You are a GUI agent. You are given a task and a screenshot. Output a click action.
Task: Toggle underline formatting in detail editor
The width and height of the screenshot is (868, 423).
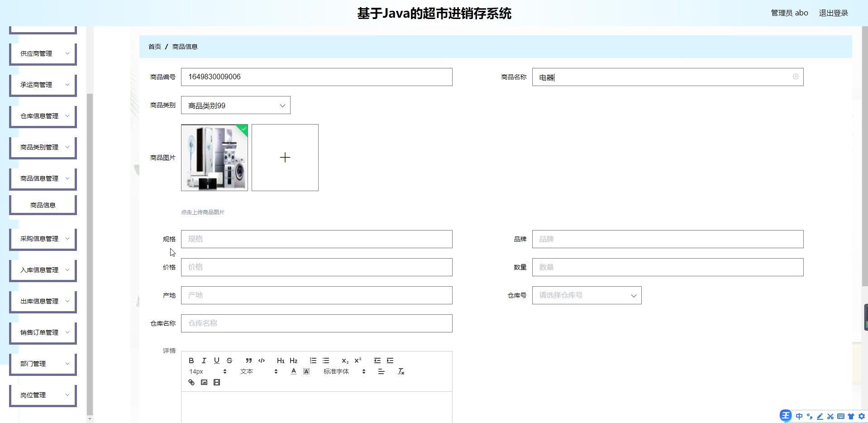point(217,361)
